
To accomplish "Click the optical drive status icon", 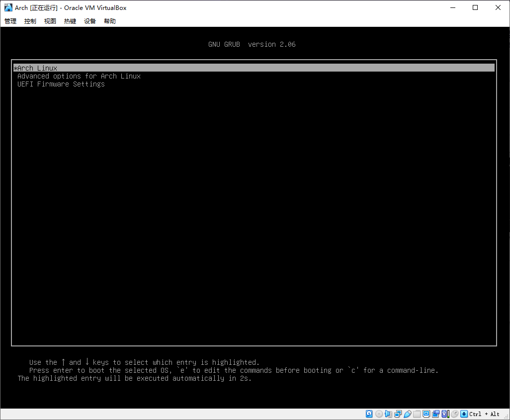I will (379, 414).
